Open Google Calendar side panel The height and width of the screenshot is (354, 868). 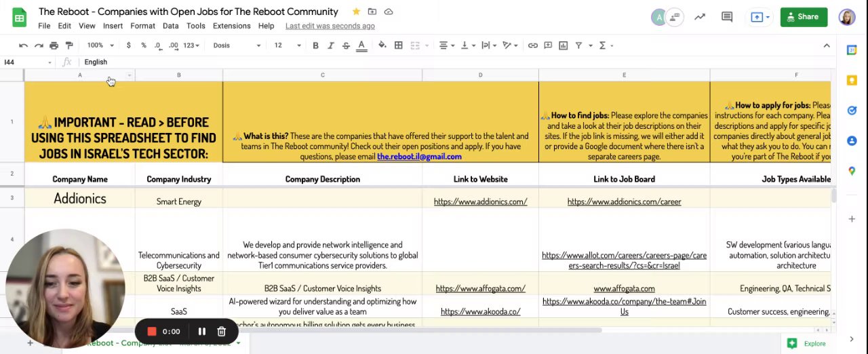(x=852, y=50)
